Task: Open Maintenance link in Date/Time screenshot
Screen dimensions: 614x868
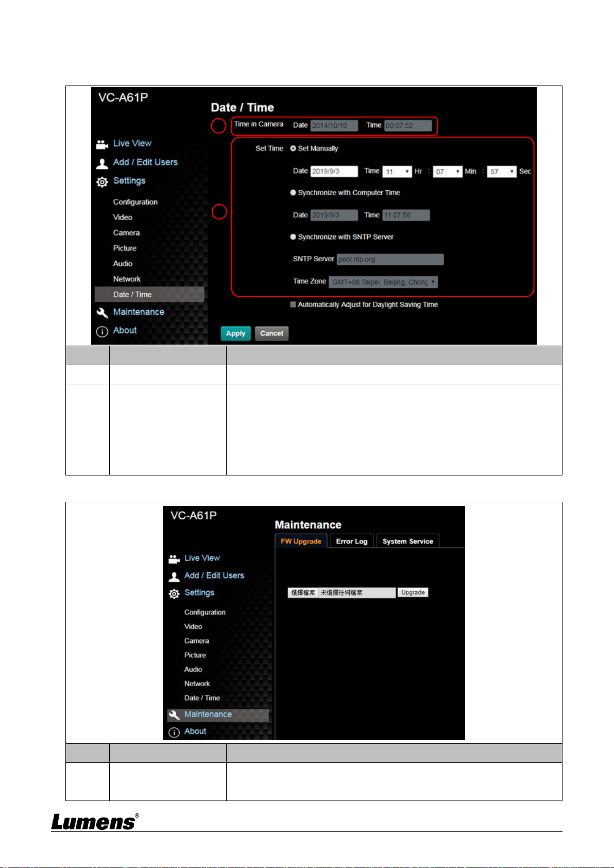Action: tap(139, 312)
